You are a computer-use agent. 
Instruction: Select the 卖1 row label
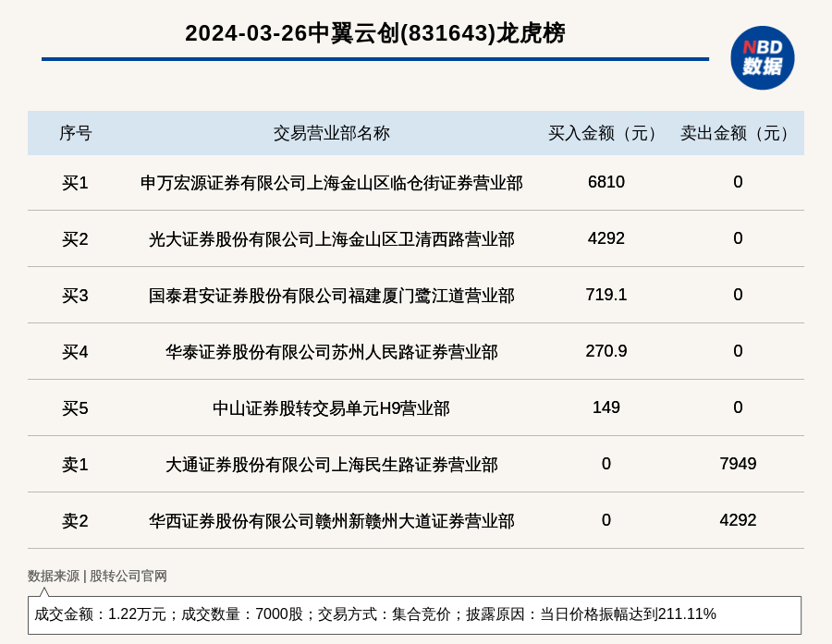coord(75,465)
